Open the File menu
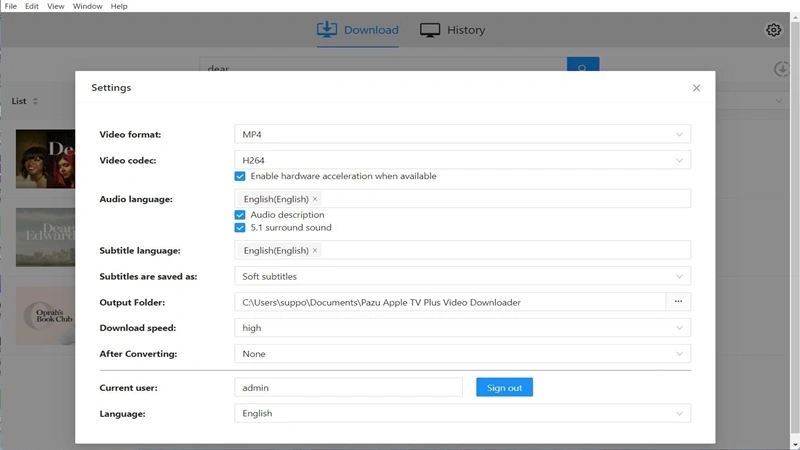The image size is (800, 450). pyautogui.click(x=11, y=6)
